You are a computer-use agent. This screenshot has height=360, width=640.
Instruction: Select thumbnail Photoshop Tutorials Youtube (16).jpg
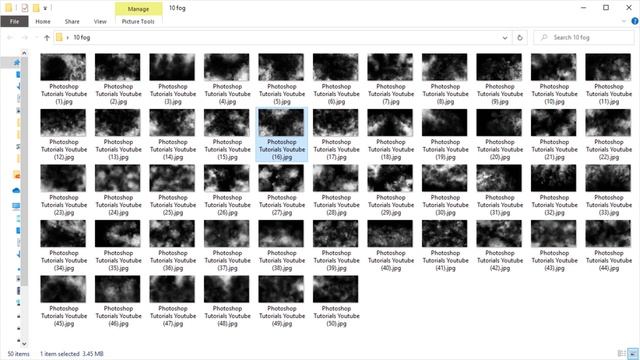coord(281,122)
